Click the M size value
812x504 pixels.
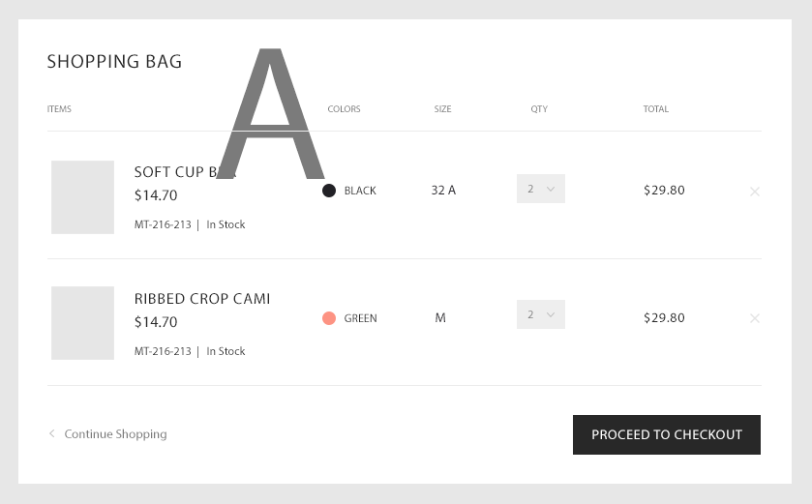click(440, 318)
